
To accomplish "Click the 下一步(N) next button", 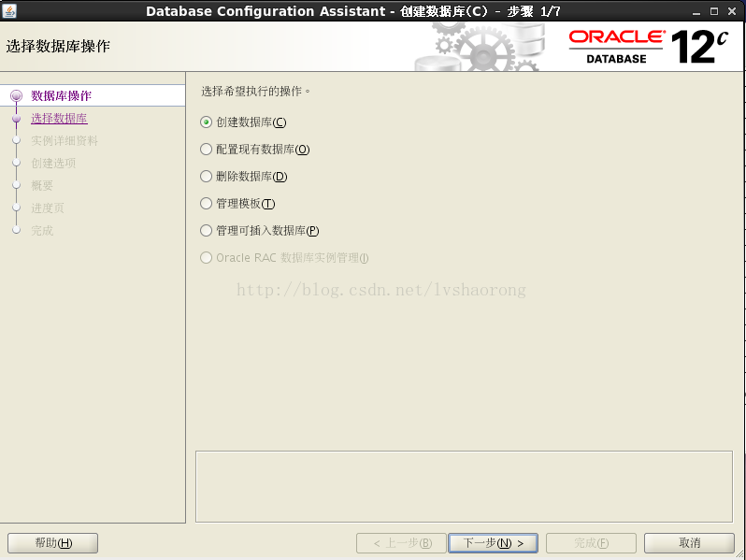I will coord(493,543).
